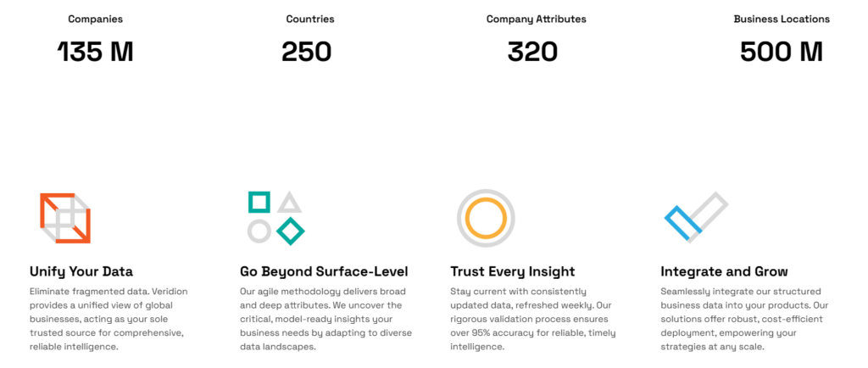Screen dimensions: 868x368
Task: Select the Unify Your Data heading
Action: (x=81, y=271)
